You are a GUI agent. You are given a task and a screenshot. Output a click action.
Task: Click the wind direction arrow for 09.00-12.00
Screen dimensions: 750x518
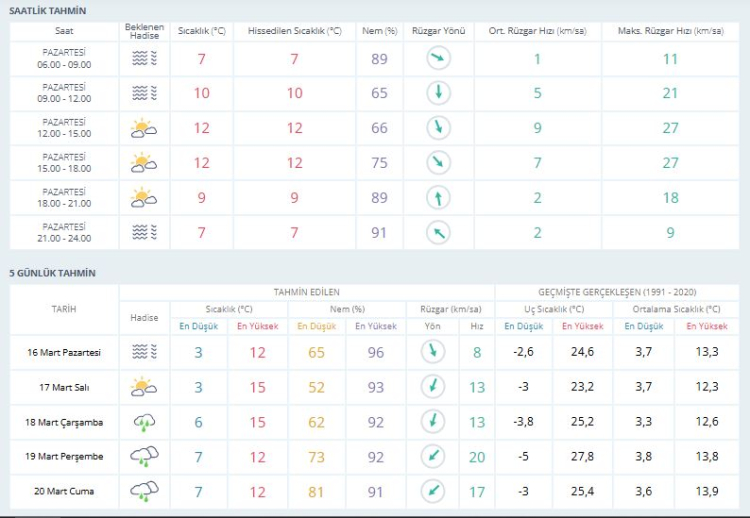point(438,93)
